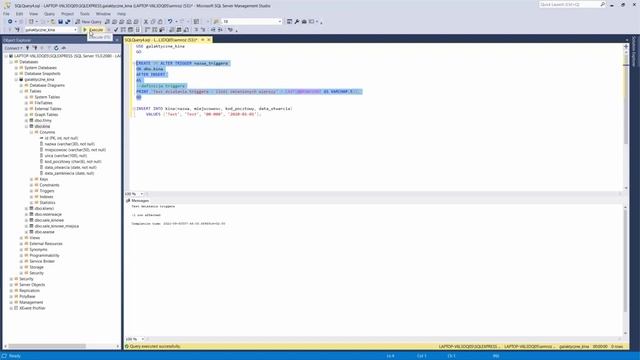
Task: Click the Save All icon in the toolbar
Action: pos(68,22)
